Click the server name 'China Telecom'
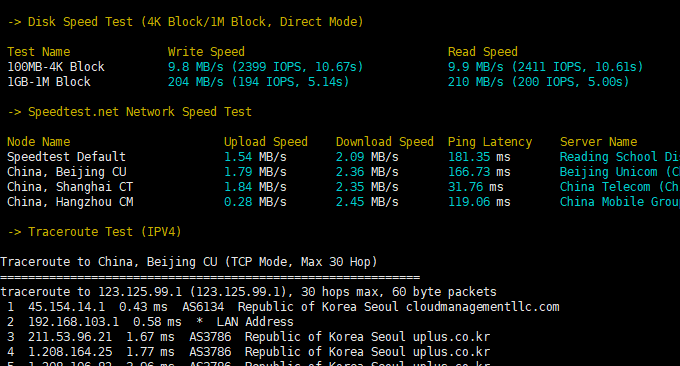The width and height of the screenshot is (680, 366). 605,187
